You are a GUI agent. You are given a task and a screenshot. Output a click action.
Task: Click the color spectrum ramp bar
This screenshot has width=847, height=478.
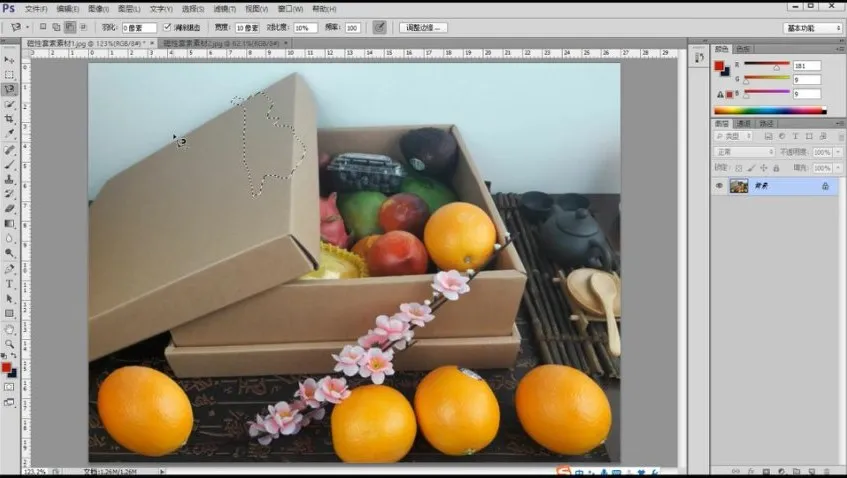click(770, 110)
